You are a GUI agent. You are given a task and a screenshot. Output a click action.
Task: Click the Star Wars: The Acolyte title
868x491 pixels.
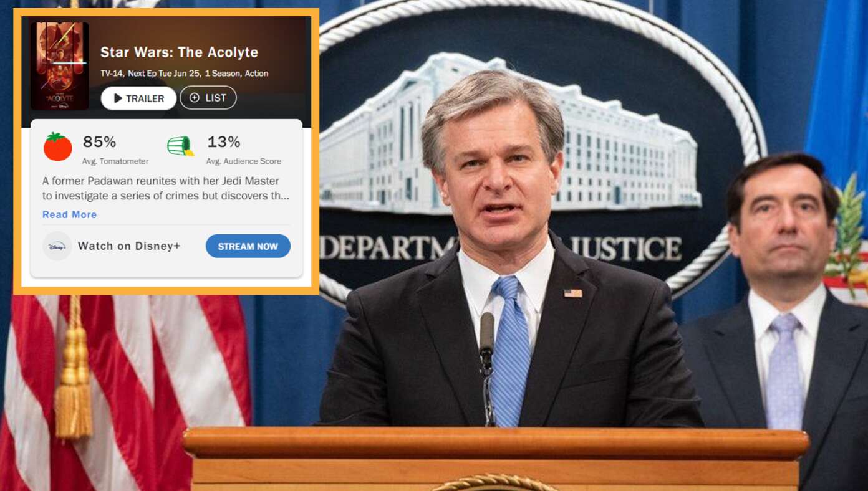(x=179, y=52)
